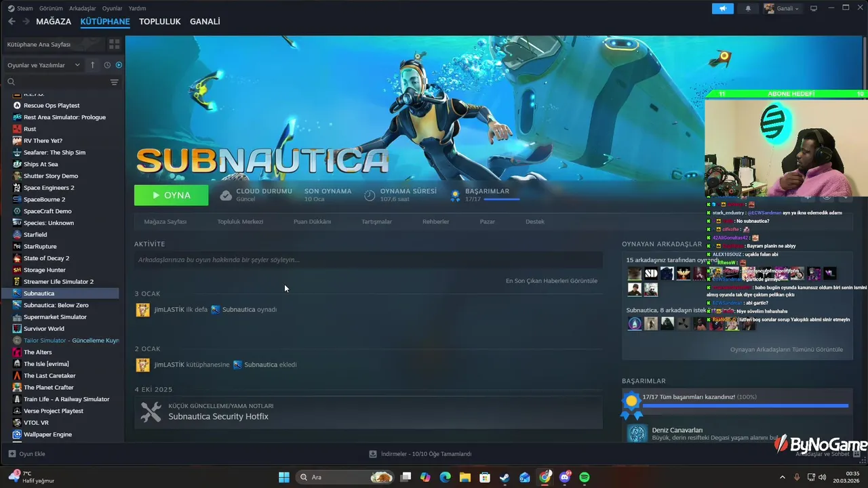
Task: Open the GANALİ profile tab
Action: [205, 22]
